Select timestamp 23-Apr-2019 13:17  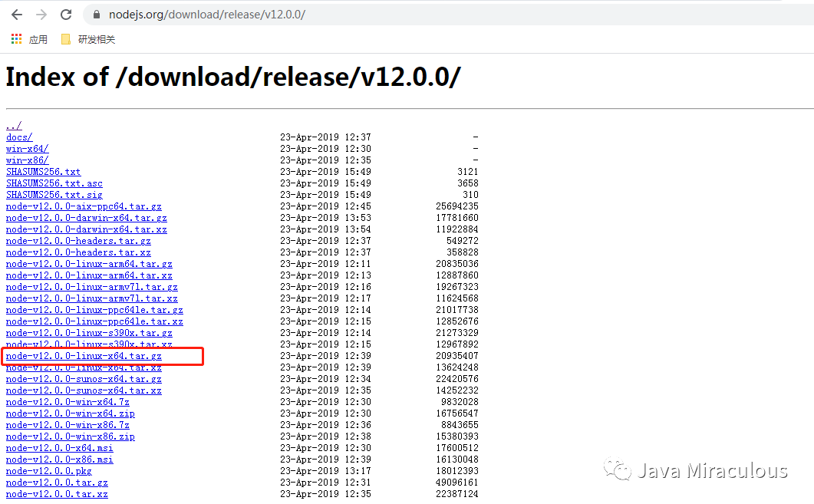[325, 471]
